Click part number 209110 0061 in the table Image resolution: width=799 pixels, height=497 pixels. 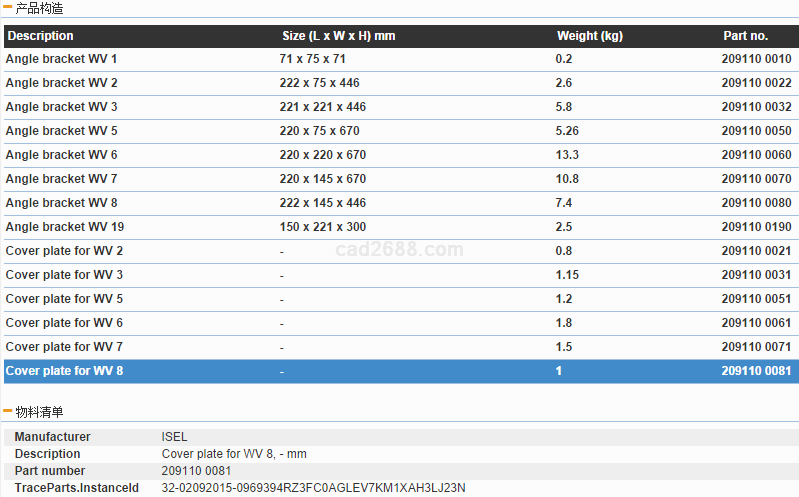click(x=756, y=323)
